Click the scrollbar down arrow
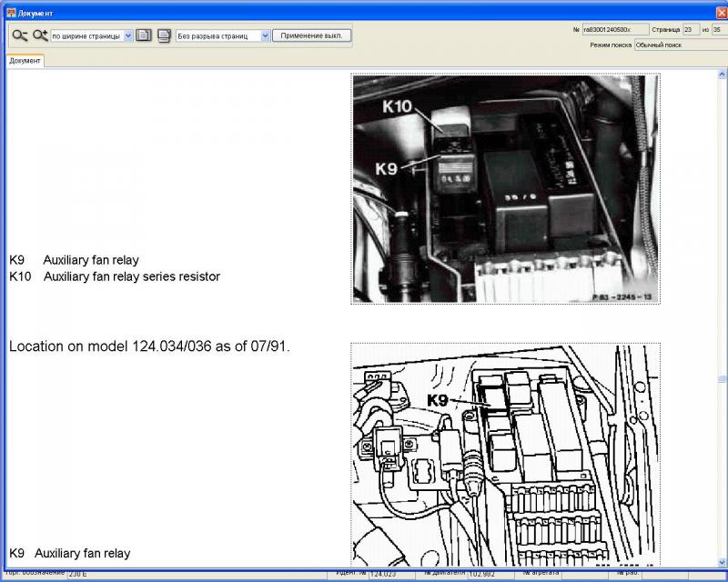Viewport: 728px width, 582px height. click(722, 563)
